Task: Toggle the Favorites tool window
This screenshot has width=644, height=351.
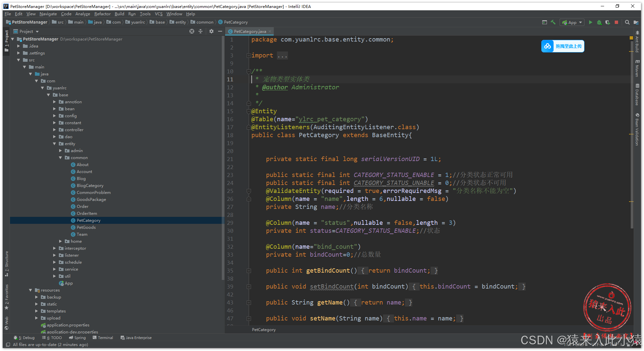Action: coord(7,297)
